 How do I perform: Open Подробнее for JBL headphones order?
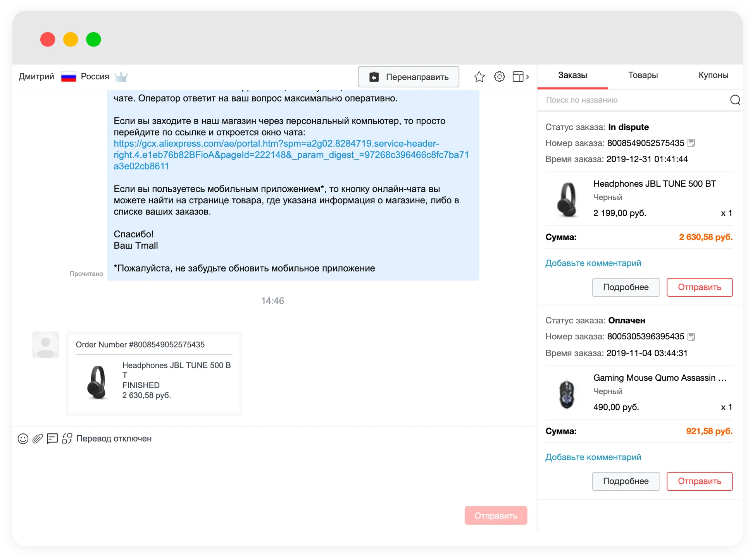click(x=626, y=287)
